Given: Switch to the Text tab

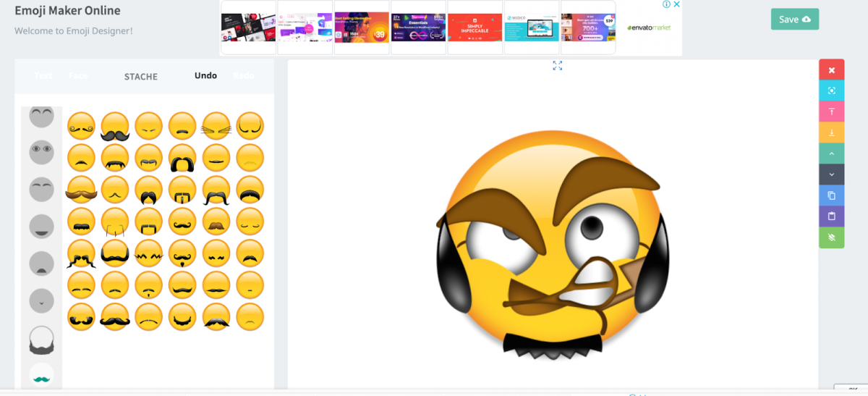Looking at the screenshot, I should [x=43, y=76].
